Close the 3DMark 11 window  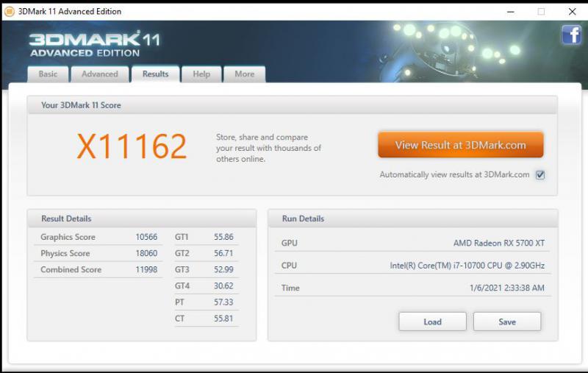tap(572, 12)
